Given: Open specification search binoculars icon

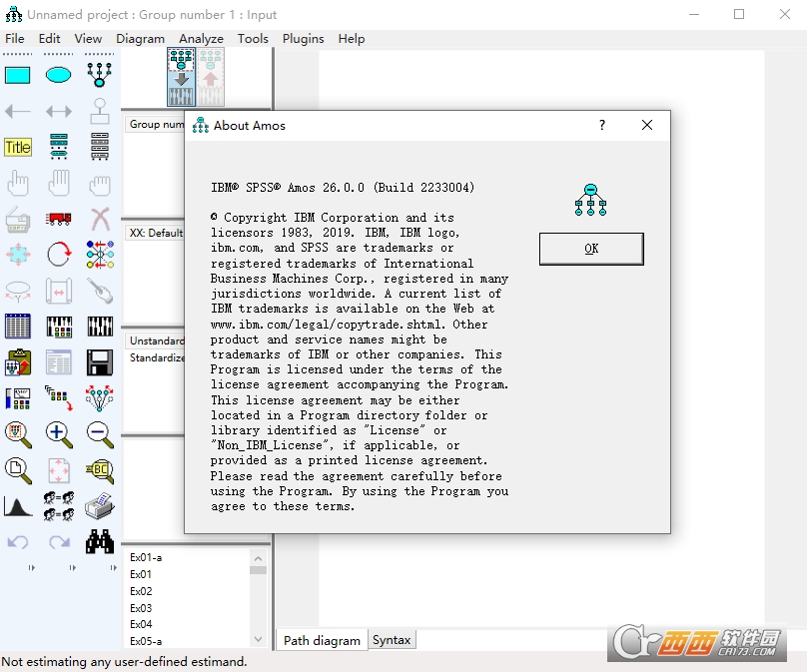Looking at the screenshot, I should coord(100,542).
